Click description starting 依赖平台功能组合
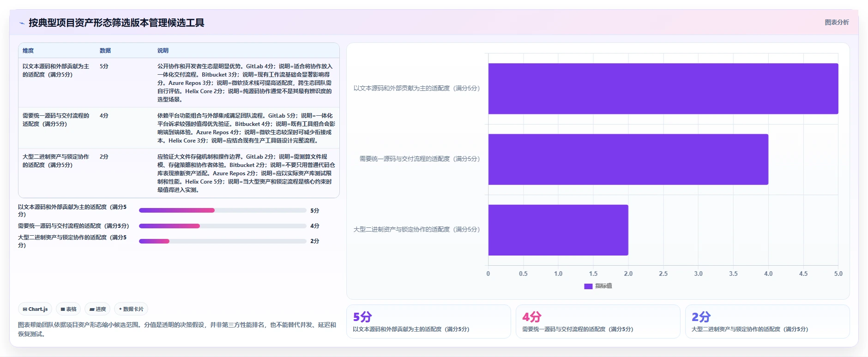 246,128
